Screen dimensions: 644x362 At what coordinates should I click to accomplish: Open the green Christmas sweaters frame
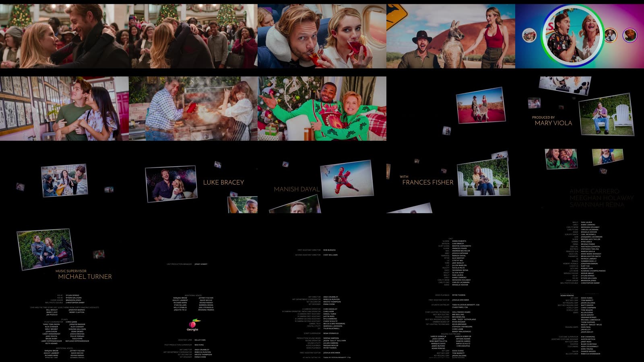pyautogui.click(x=322, y=109)
